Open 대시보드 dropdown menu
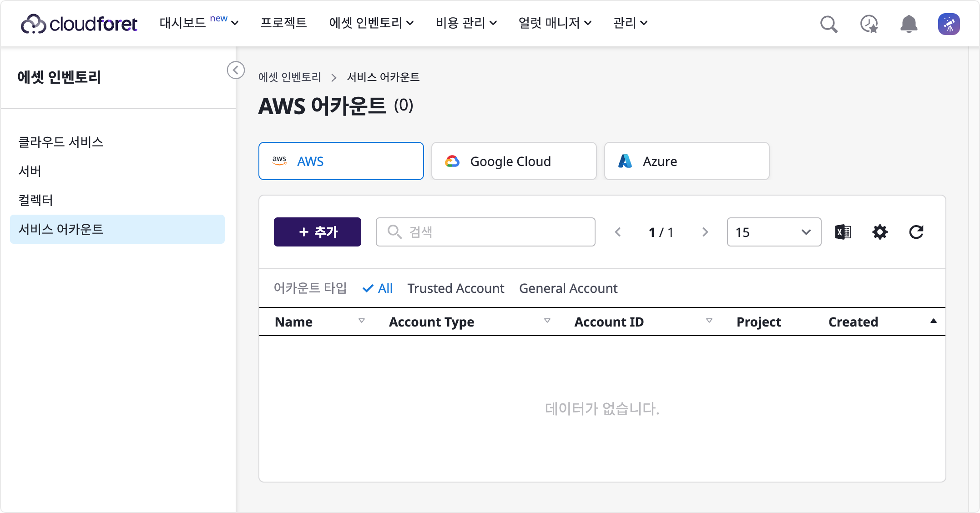The image size is (980, 513). point(199,23)
